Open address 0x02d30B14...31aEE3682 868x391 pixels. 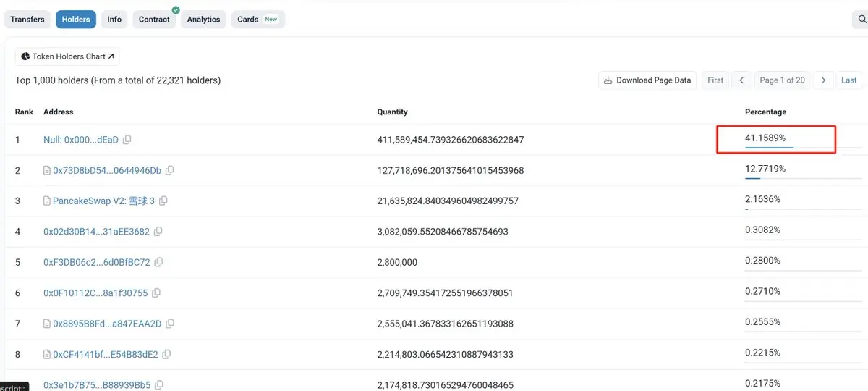point(96,232)
